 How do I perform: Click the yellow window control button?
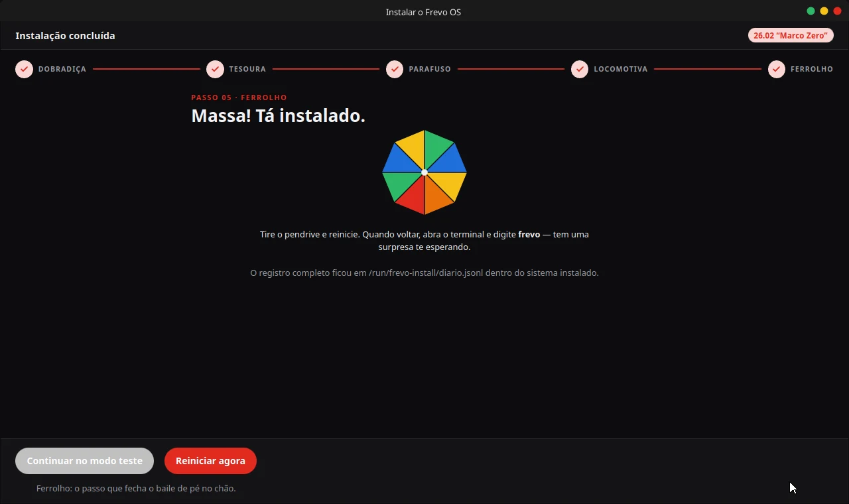pos(824,11)
